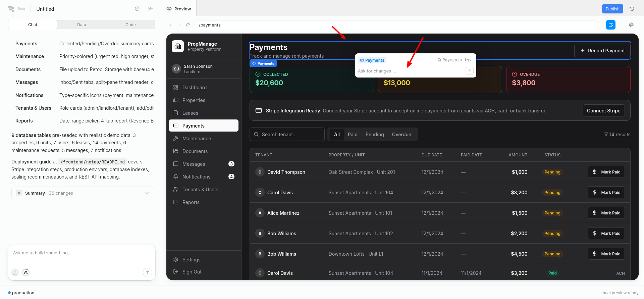Click the Payments component chip in popup
The image size is (644, 299).
[372, 60]
